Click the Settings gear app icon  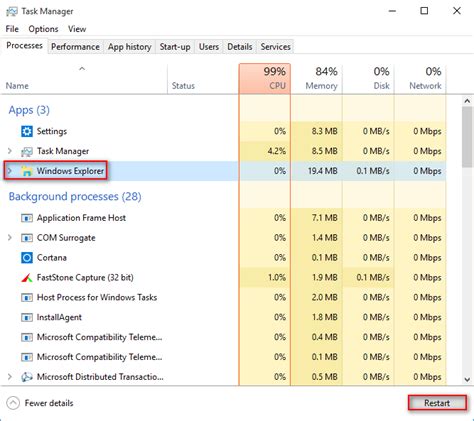pos(27,131)
